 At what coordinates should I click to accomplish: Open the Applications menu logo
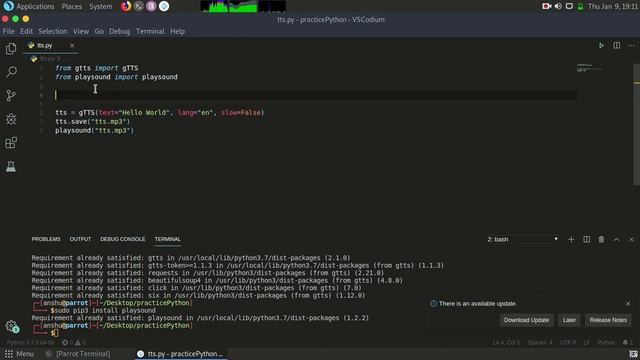click(8, 6)
